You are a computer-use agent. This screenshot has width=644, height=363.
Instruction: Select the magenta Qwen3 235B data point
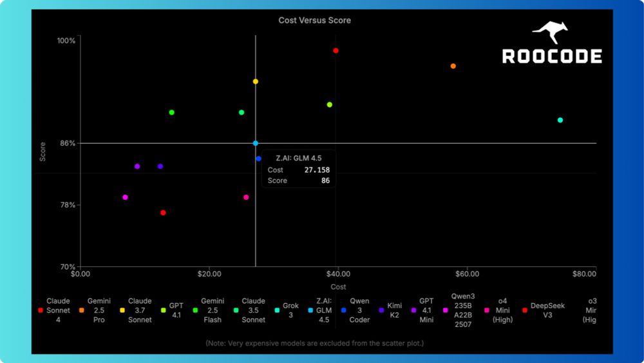[126, 197]
